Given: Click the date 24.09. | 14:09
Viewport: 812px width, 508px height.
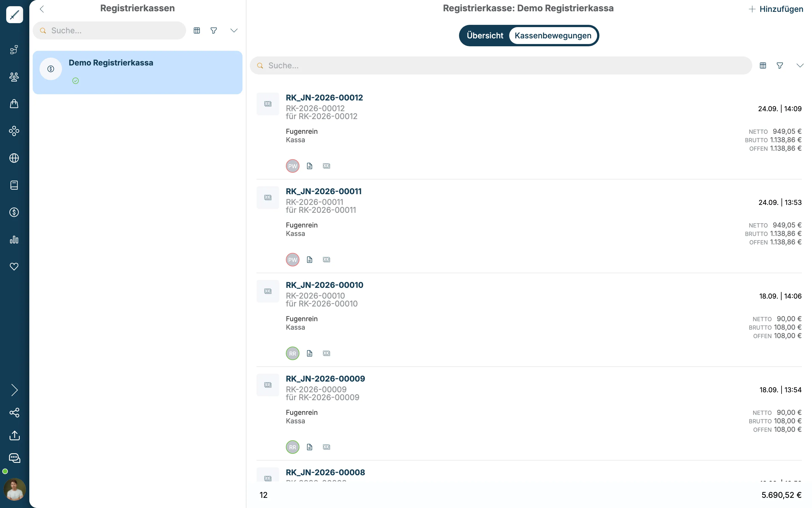Looking at the screenshot, I should (x=780, y=109).
